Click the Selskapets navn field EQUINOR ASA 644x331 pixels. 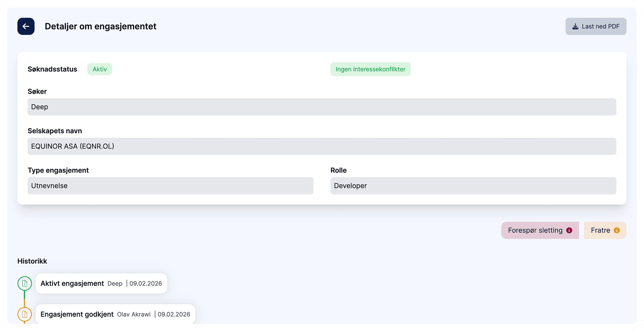(x=322, y=146)
